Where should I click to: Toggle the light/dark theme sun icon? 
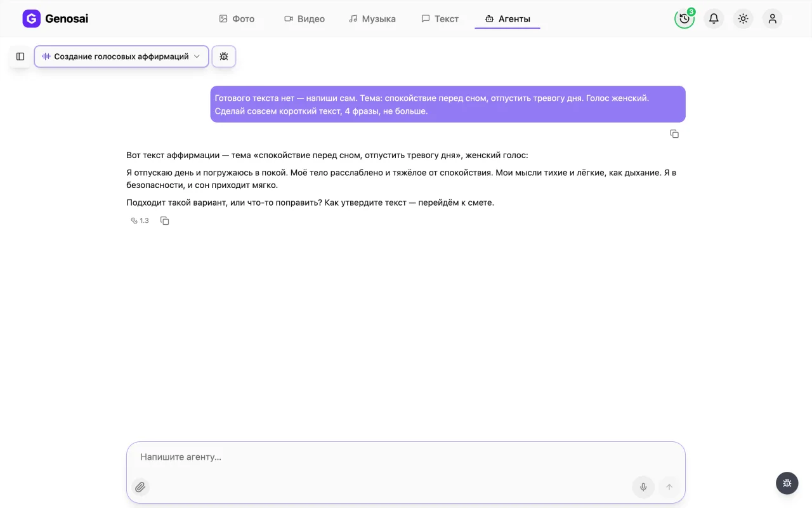[x=743, y=18]
